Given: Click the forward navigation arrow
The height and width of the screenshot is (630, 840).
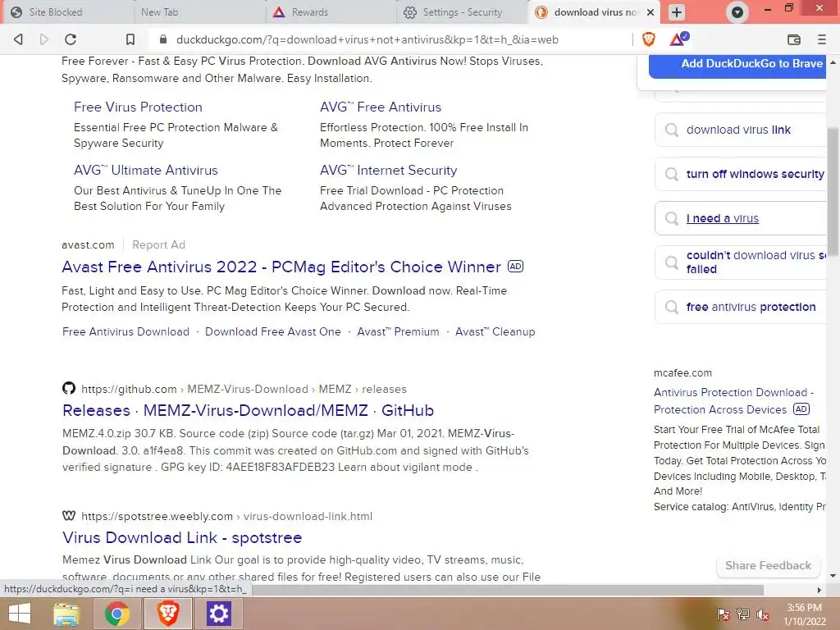Looking at the screenshot, I should tap(44, 39).
